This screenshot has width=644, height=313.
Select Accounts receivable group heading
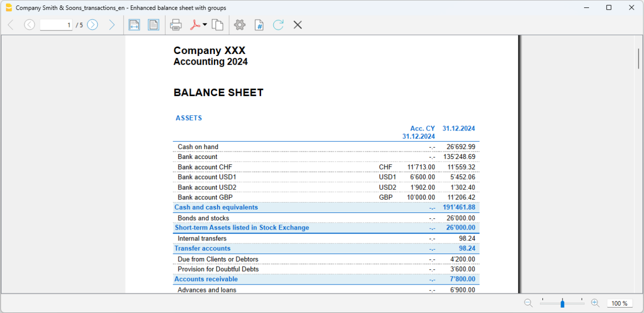[206, 279]
